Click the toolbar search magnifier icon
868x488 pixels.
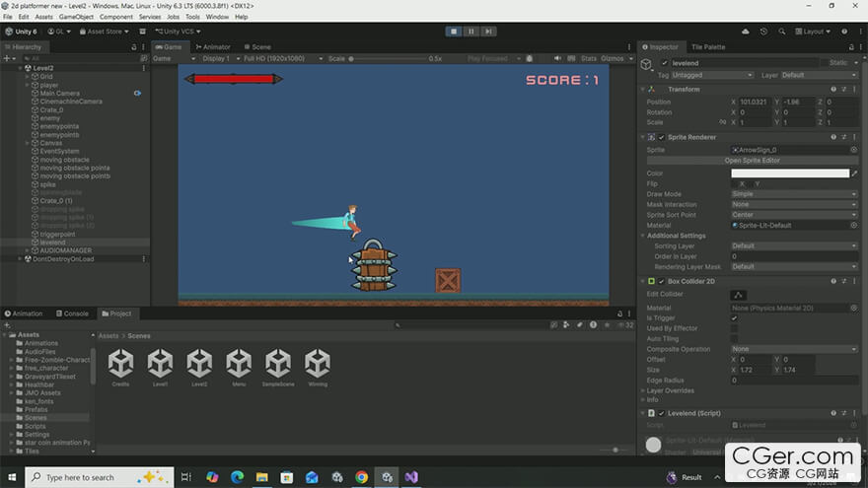coord(781,32)
